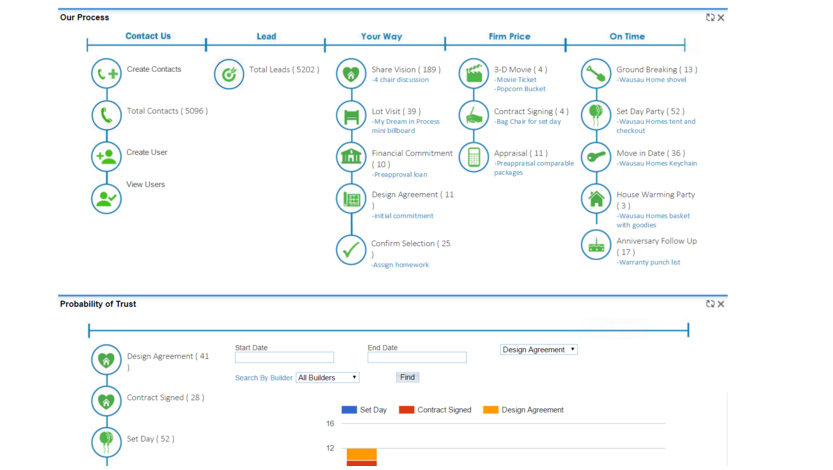Toggle the blue Set Day legend swatch
833x470 pixels.
pyautogui.click(x=349, y=409)
